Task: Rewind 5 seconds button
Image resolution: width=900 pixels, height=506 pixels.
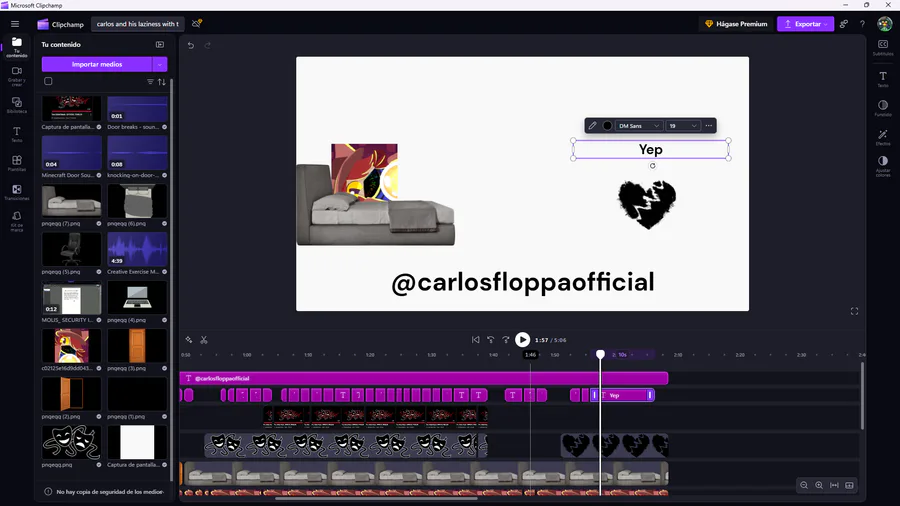Action: (491, 340)
